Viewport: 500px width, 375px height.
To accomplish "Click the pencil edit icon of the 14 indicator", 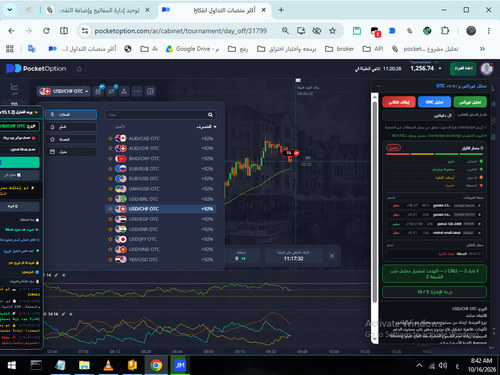I will tap(56, 275).
